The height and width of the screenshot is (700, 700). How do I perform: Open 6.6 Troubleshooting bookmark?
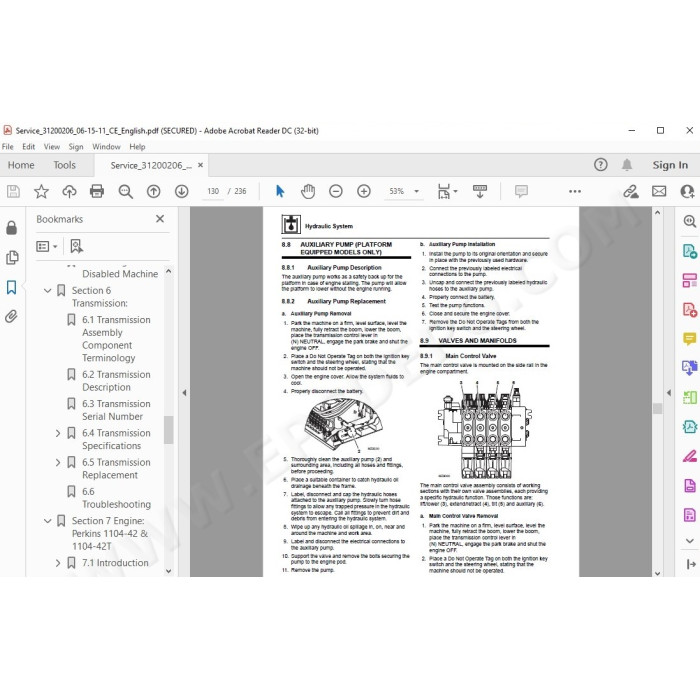tap(116, 498)
